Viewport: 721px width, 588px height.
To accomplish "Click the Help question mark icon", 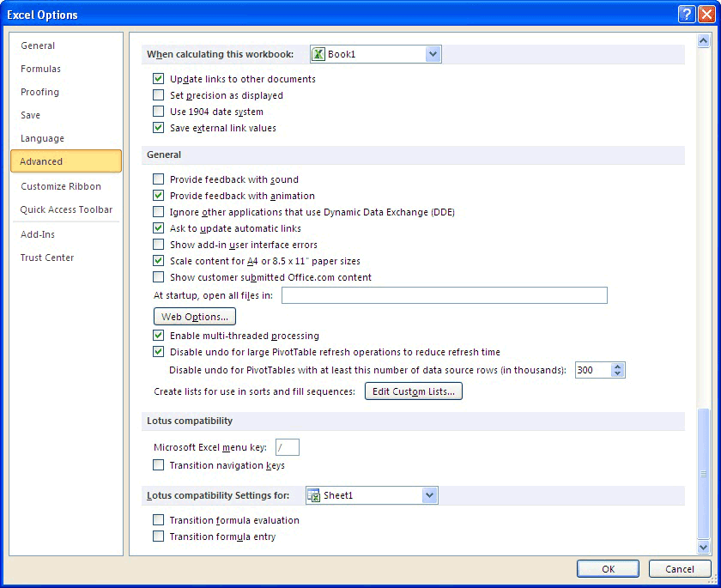I will click(686, 15).
